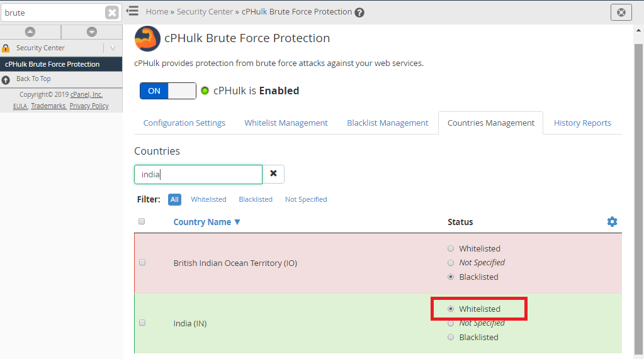Screen dimensions: 644x359
Task: Open the cPanel, Inc. link
Action: pyautogui.click(x=86, y=94)
